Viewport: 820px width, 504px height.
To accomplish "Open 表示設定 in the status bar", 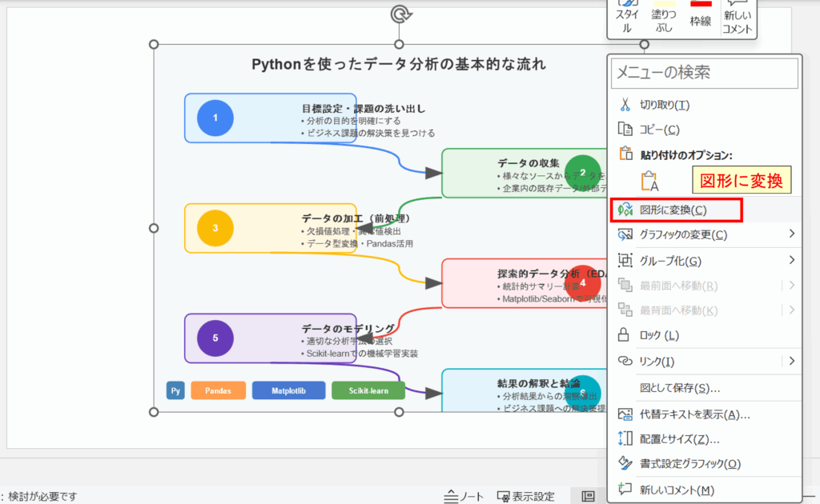I will point(525,496).
